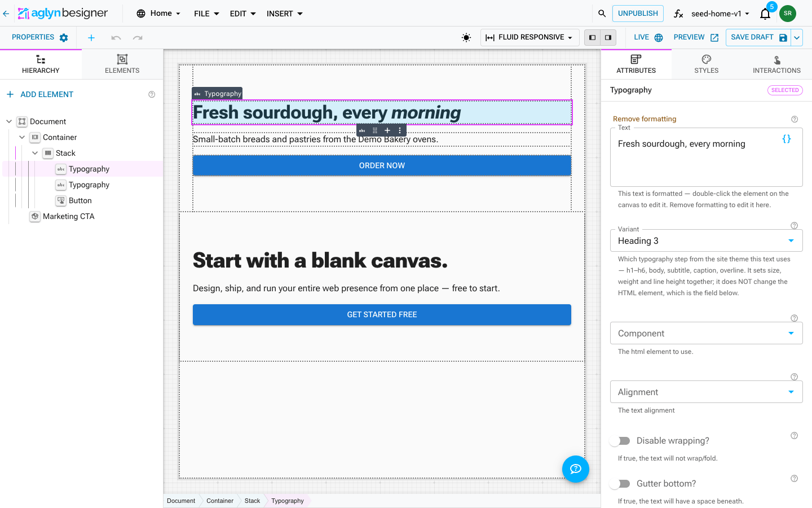The image size is (812, 508).
Task: Collapse the Document tree node
Action: pos(9,121)
